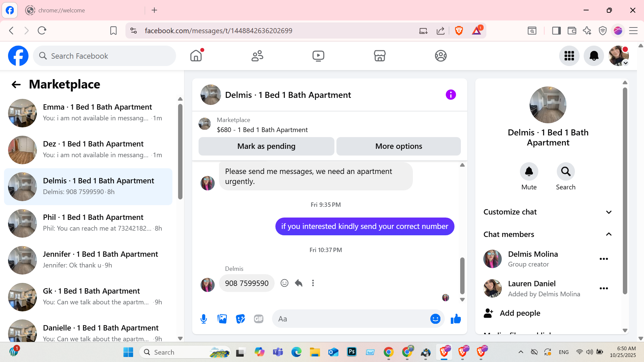Open the Emma conversation
The height and width of the screenshot is (362, 644).
click(x=88, y=113)
